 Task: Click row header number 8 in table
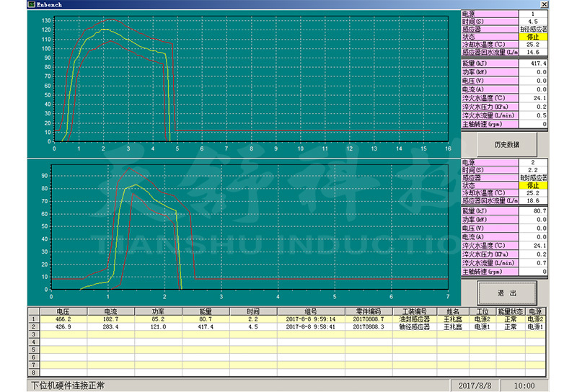point(33,373)
